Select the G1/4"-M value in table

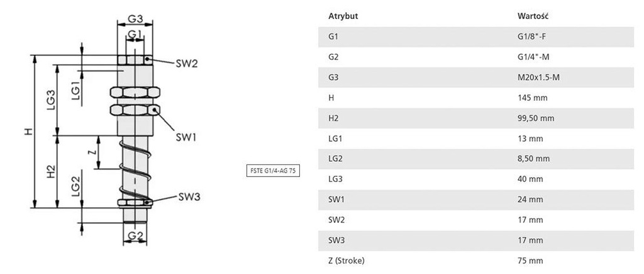point(532,57)
